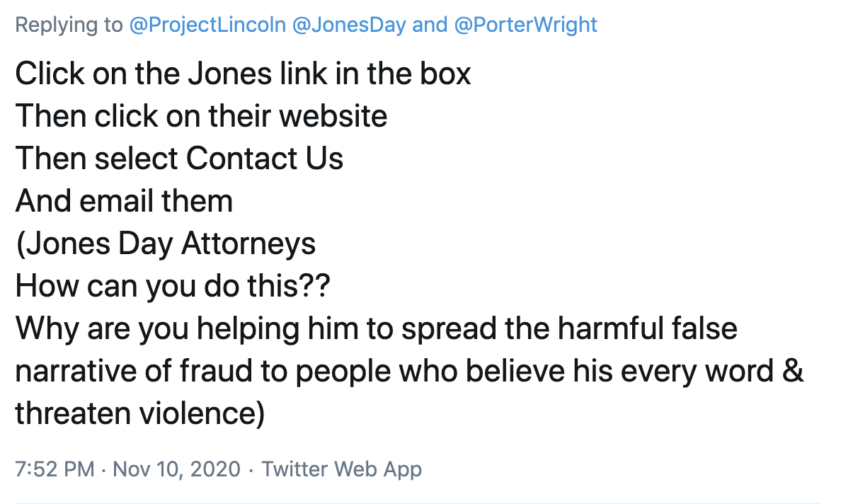
Task: Click the '(Jones Day Attorneys' line
Action: coord(165,244)
